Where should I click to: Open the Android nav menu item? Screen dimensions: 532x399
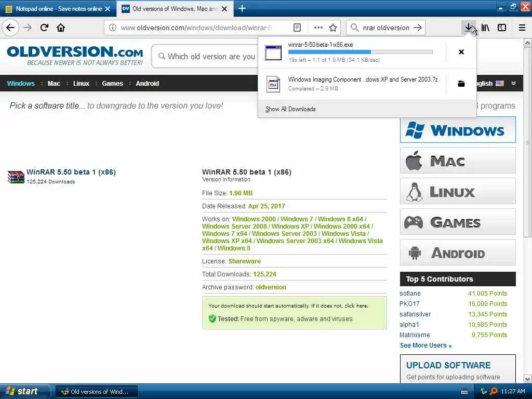point(147,84)
